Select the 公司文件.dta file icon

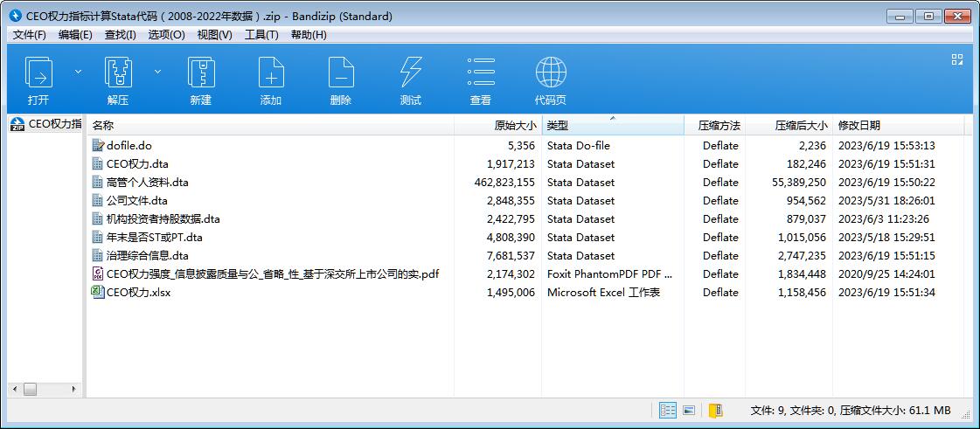pyautogui.click(x=98, y=200)
